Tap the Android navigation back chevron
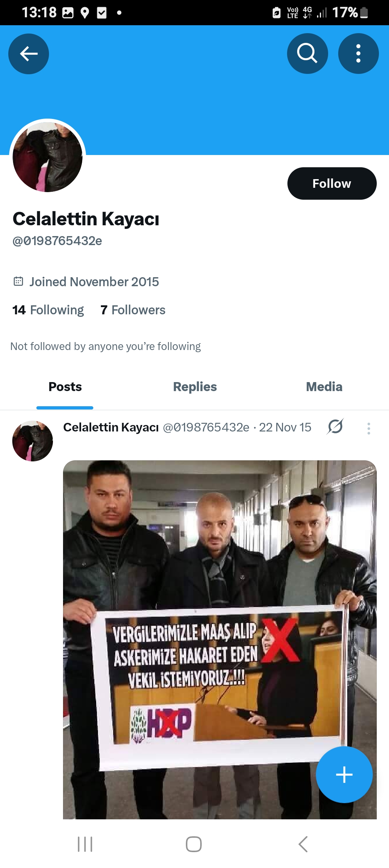 [303, 844]
